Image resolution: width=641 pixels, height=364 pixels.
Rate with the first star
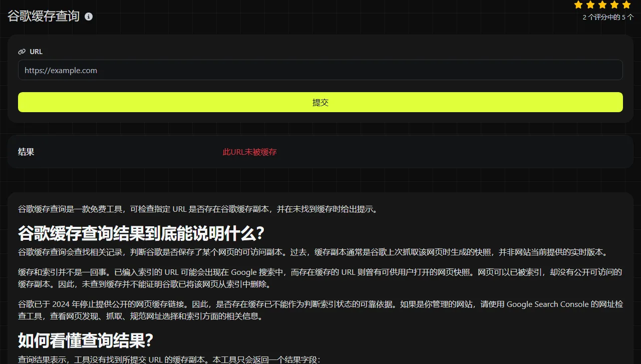point(578,5)
